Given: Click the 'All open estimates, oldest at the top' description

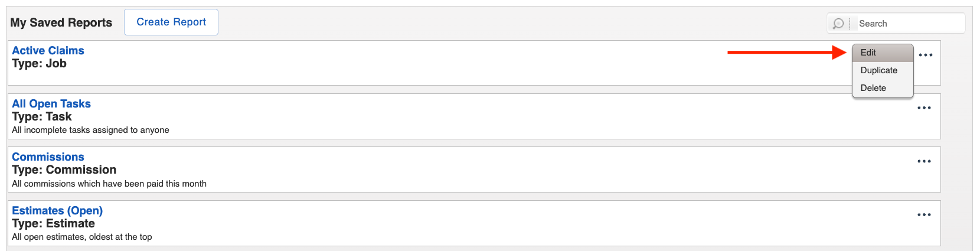Looking at the screenshot, I should click(x=82, y=237).
